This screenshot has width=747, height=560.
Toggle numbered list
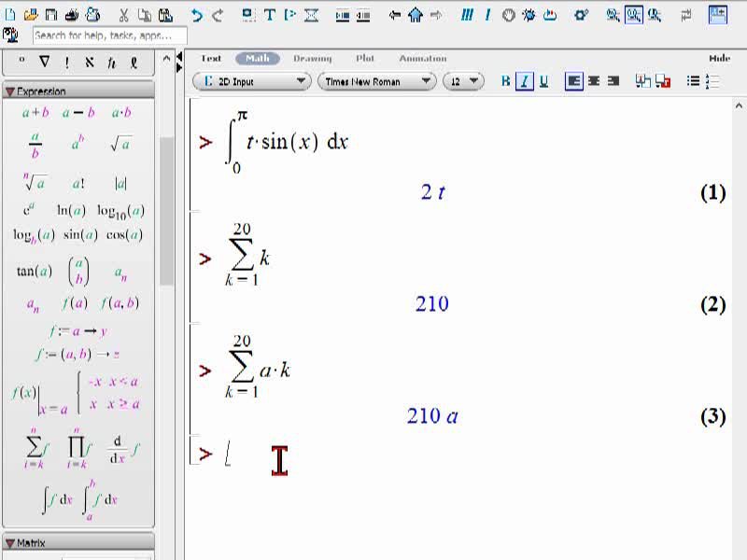pos(712,81)
